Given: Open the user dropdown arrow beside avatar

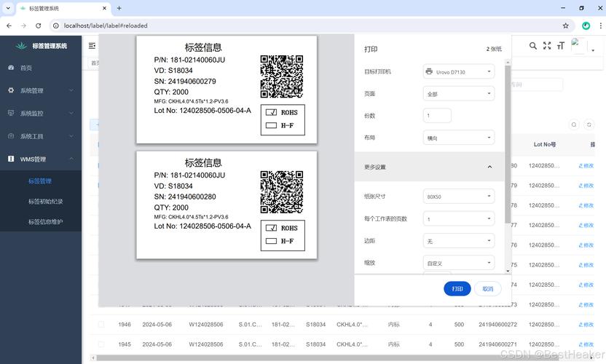Looking at the screenshot, I should 593,50.
